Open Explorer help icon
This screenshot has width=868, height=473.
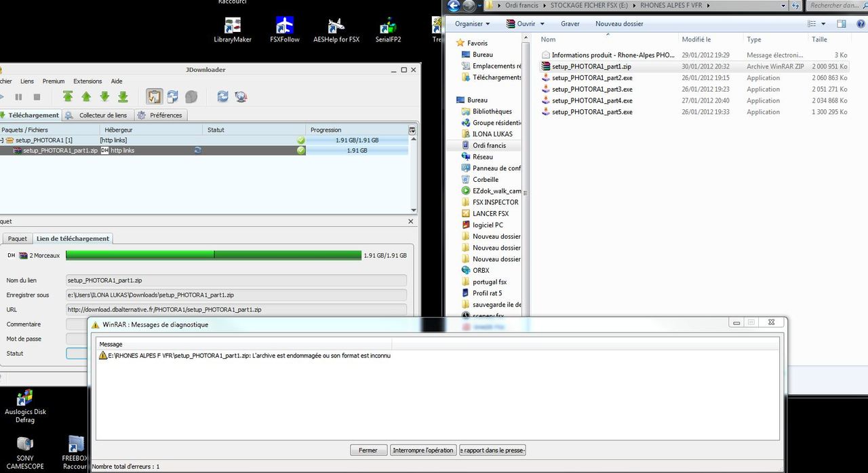[859, 24]
